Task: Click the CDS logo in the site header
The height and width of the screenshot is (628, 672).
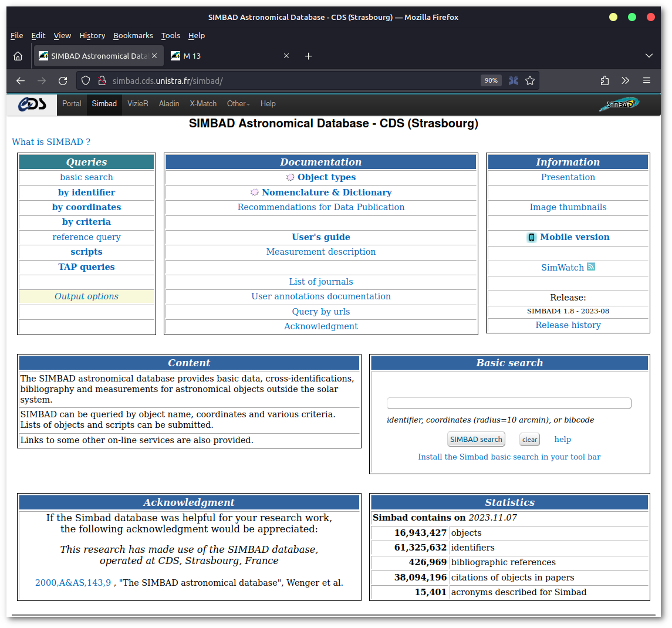Action: (x=32, y=104)
